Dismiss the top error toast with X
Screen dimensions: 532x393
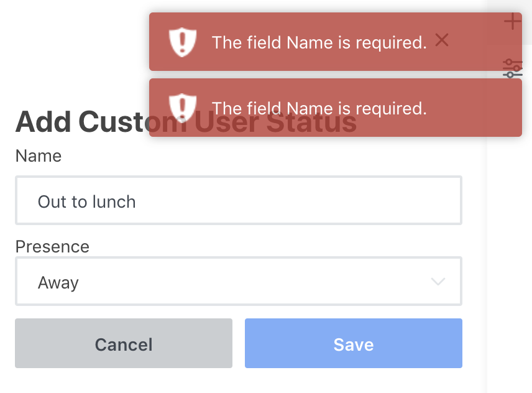[x=442, y=40]
